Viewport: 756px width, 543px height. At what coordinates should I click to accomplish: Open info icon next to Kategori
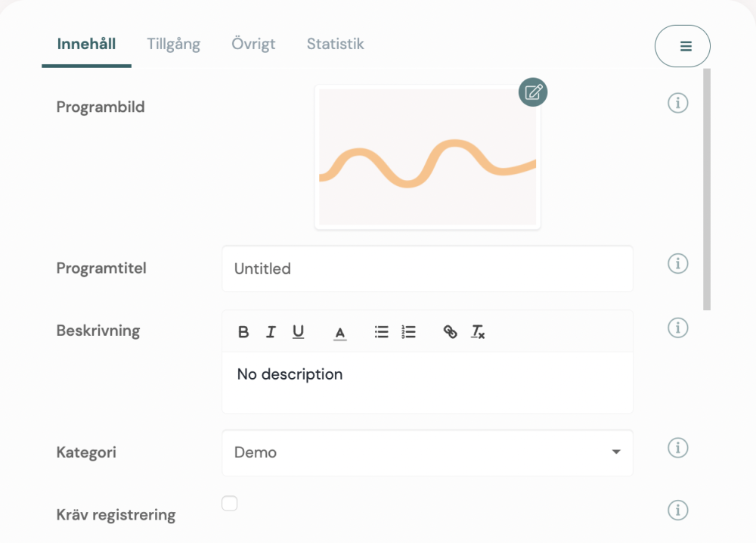point(678,448)
